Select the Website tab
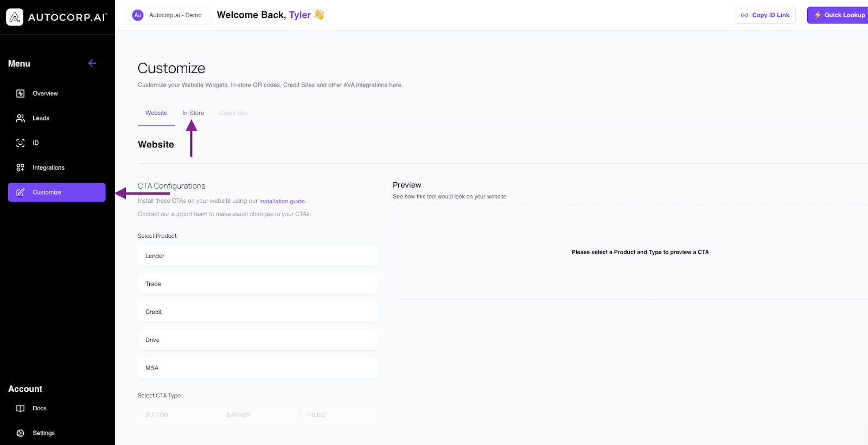 coord(156,113)
